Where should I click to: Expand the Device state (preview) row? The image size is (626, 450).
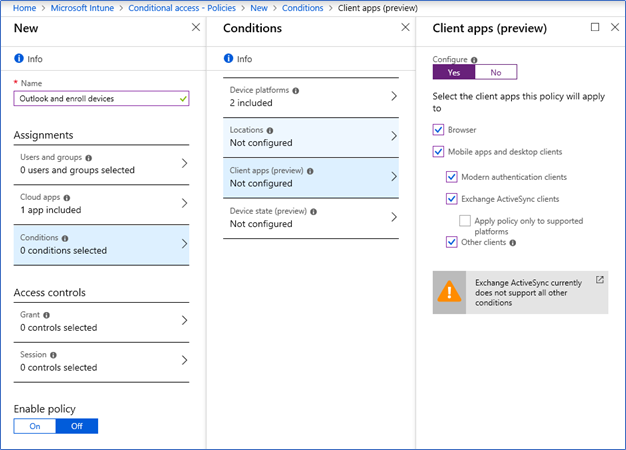(311, 218)
